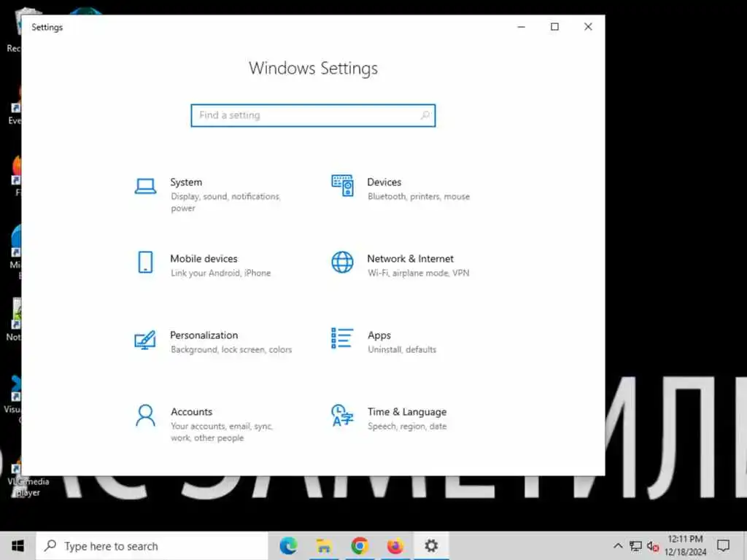Open the System laptop icon
Viewport: 747px width, 560px height.
(145, 186)
